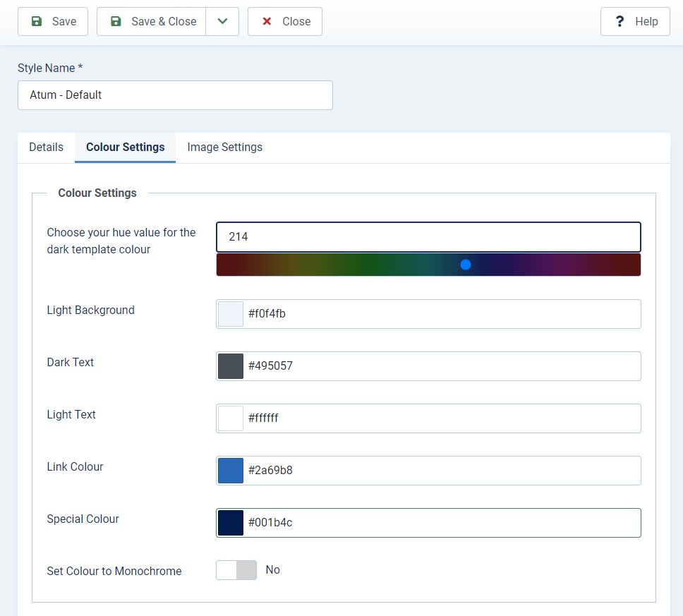The height and width of the screenshot is (616, 683).
Task: Open the Dark Text colour swatch
Action: click(231, 366)
